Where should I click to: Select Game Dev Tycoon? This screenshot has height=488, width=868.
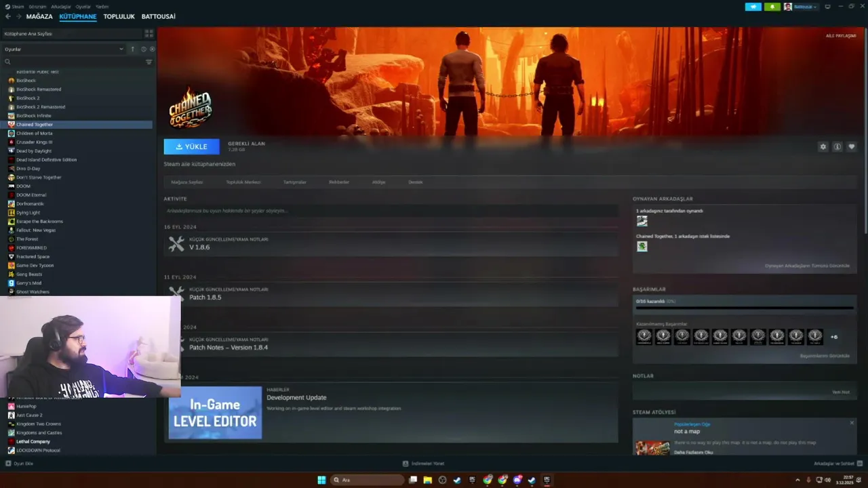point(35,266)
